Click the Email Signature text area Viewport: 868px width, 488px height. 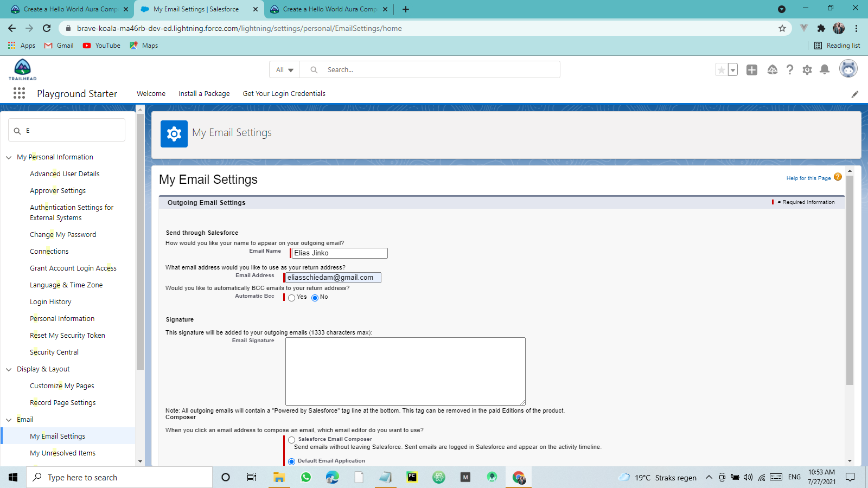405,371
